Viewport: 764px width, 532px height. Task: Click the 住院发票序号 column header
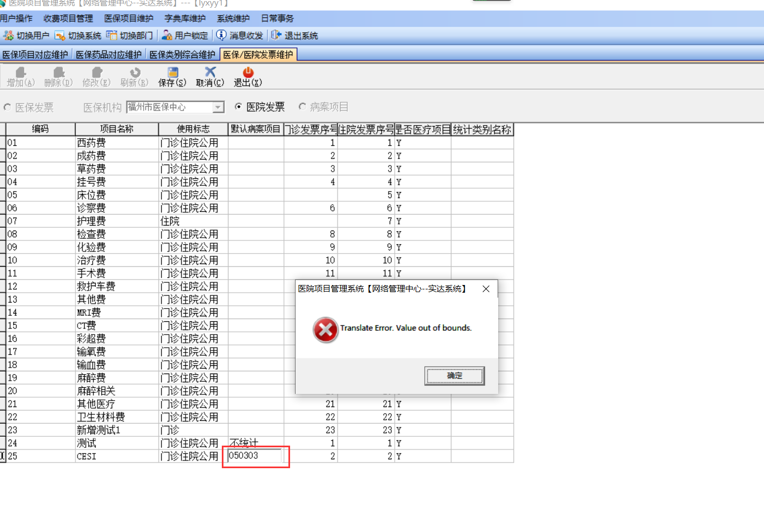pyautogui.click(x=366, y=129)
